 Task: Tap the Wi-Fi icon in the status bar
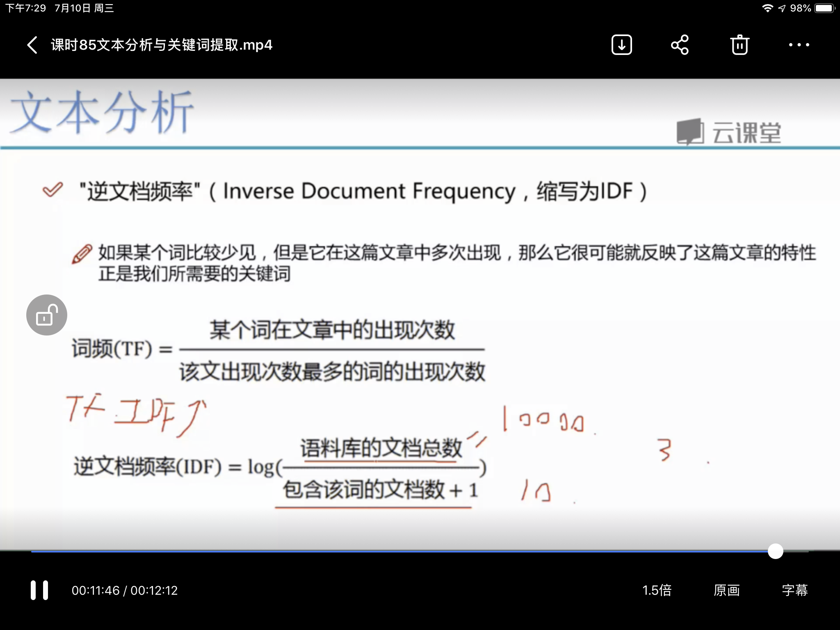click(767, 8)
